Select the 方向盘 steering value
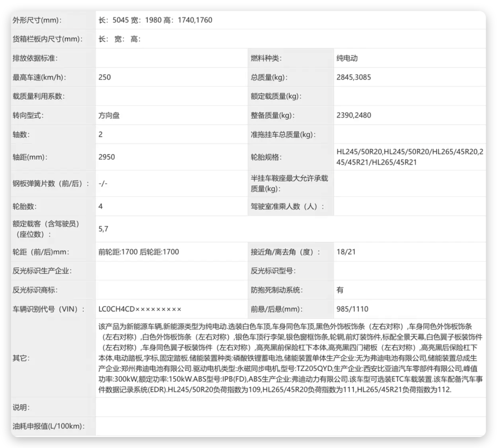The image size is (497, 448). (109, 116)
